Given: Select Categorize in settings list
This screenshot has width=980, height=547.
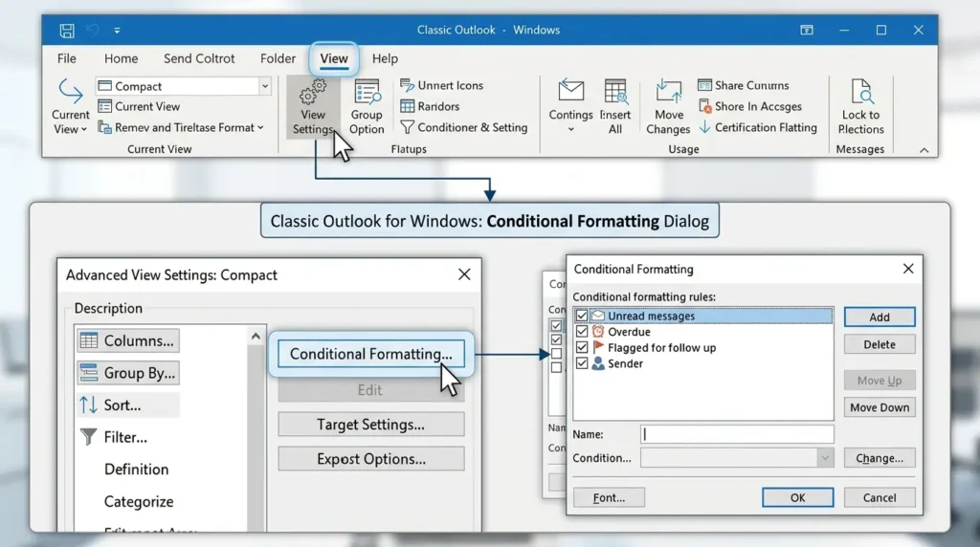Looking at the screenshot, I should point(139,501).
